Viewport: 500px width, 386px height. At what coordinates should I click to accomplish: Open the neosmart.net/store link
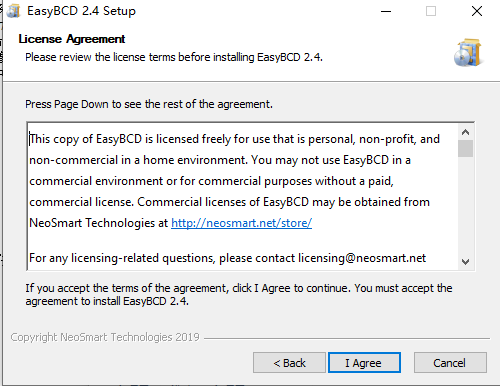tap(241, 223)
